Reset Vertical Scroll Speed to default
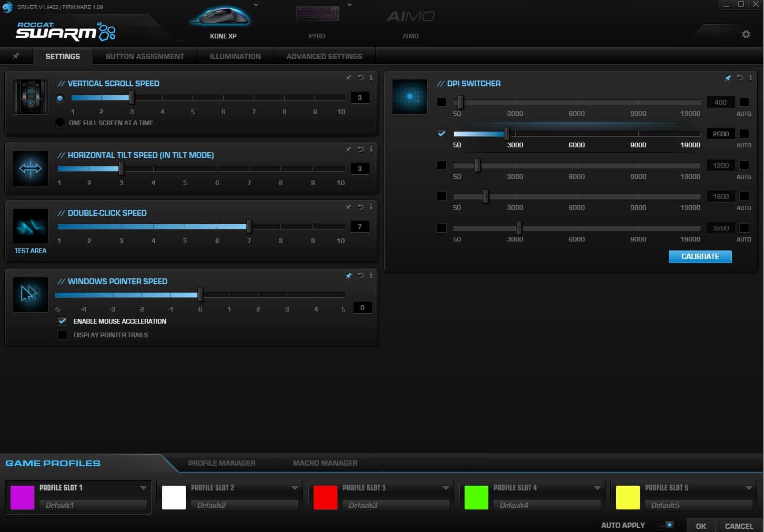This screenshot has height=532, width=764. click(360, 77)
